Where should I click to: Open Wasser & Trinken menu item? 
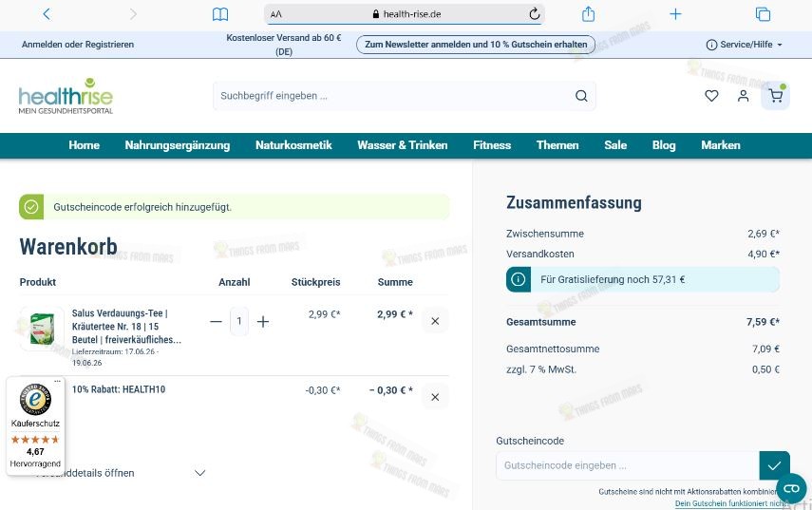pos(403,145)
